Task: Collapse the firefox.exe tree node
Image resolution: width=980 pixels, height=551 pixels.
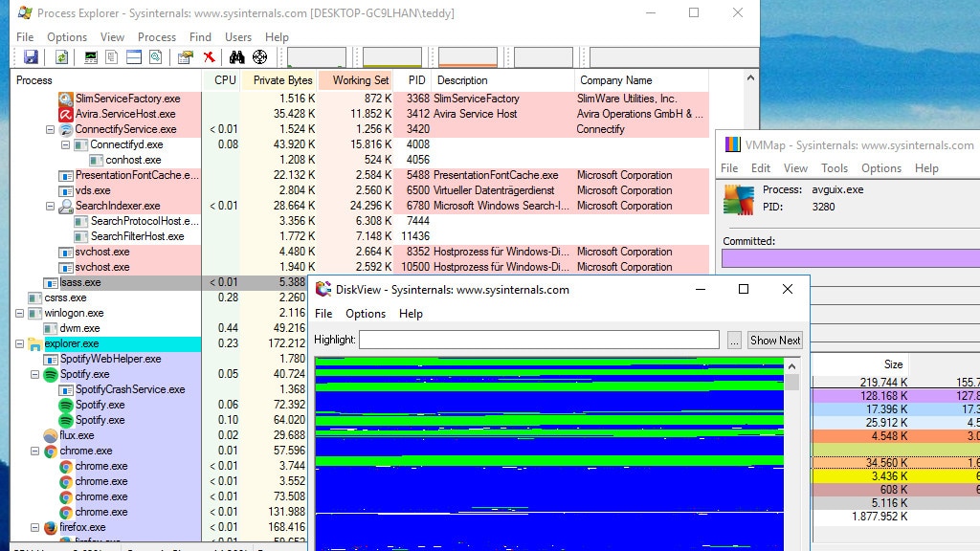Action: coord(35,527)
